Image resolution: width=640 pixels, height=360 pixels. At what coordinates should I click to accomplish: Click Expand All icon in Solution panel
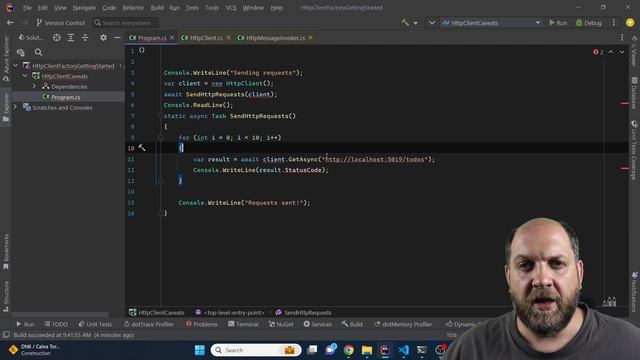click(x=71, y=38)
